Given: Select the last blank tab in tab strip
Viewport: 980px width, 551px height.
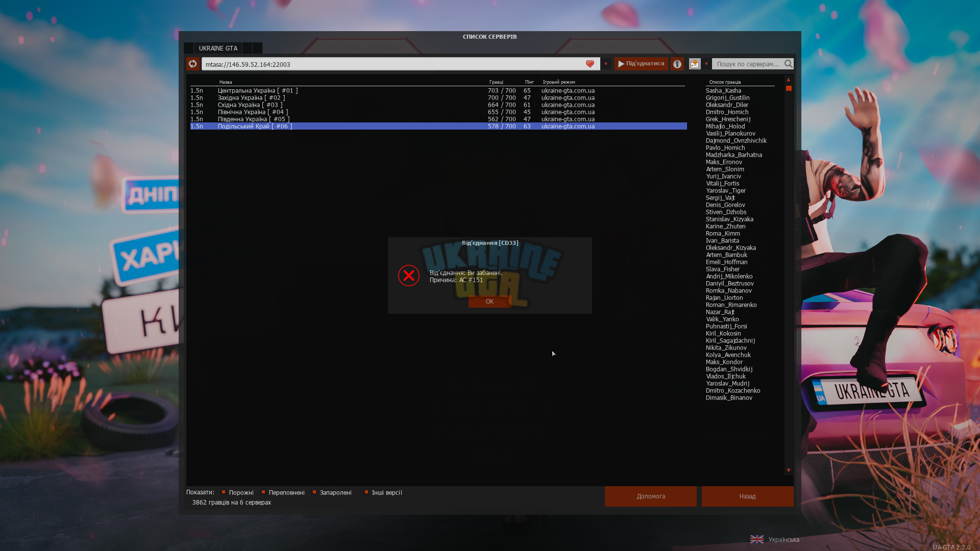Looking at the screenshot, I should [257, 48].
